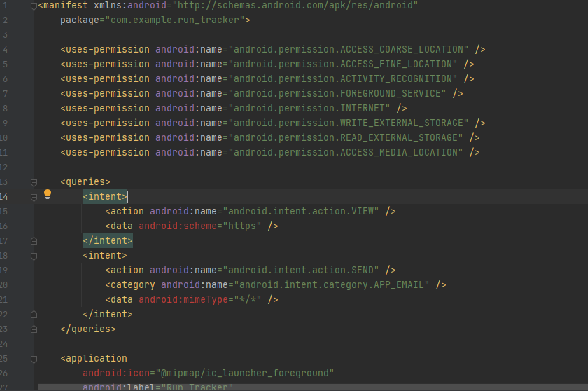Click the yellow lightbulb quick-fix icon
The height and width of the screenshot is (391, 588).
(x=48, y=194)
